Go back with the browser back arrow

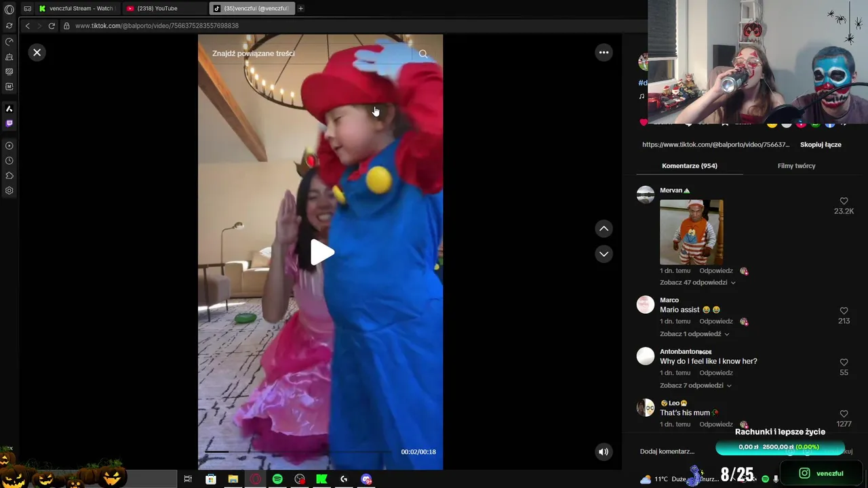[x=27, y=26]
